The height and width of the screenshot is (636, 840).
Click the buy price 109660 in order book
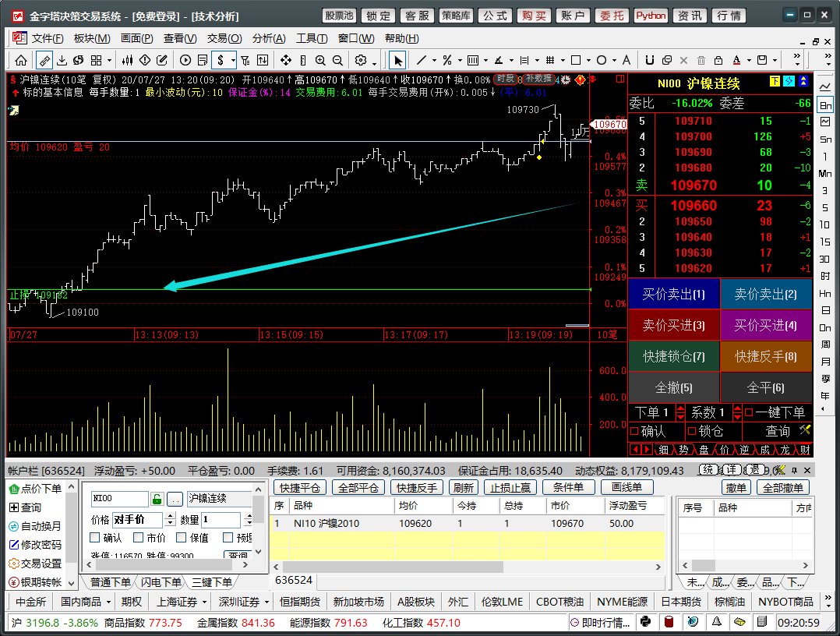pos(694,206)
